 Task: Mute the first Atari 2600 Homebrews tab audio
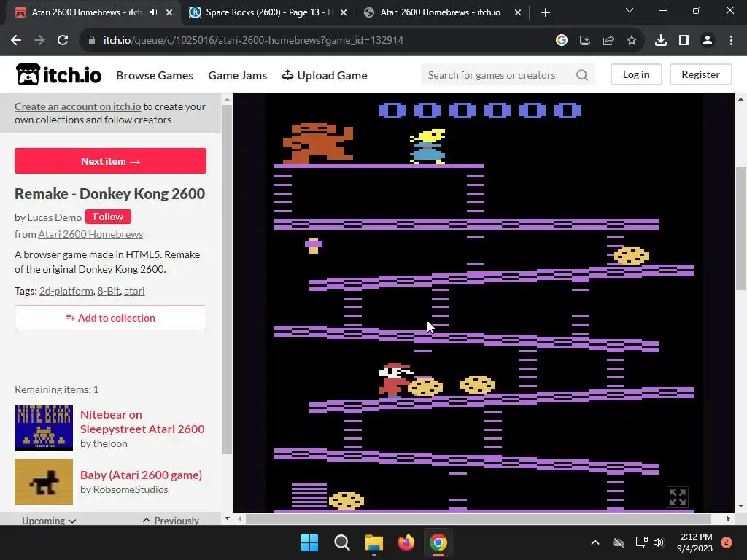[x=153, y=12]
